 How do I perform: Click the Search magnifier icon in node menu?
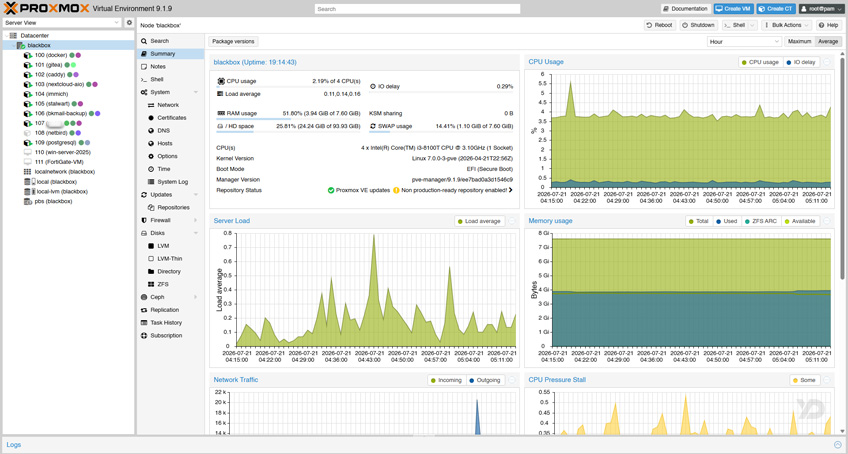pos(144,41)
